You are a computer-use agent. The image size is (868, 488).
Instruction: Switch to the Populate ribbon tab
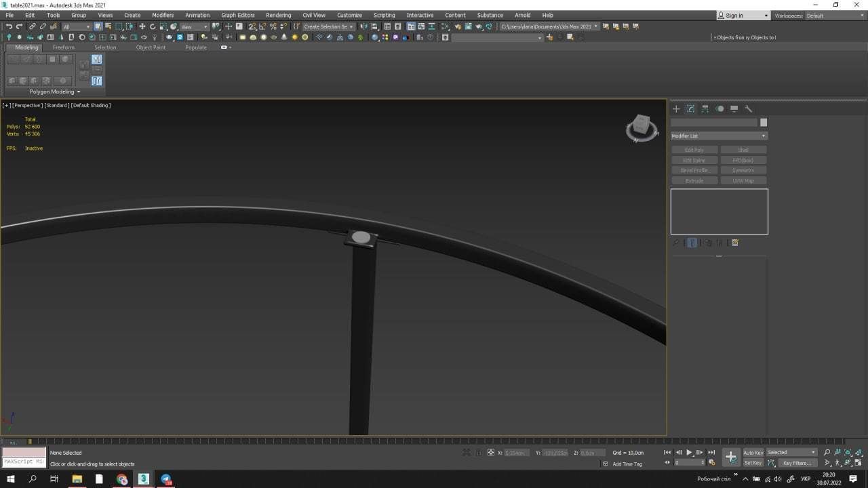point(196,47)
